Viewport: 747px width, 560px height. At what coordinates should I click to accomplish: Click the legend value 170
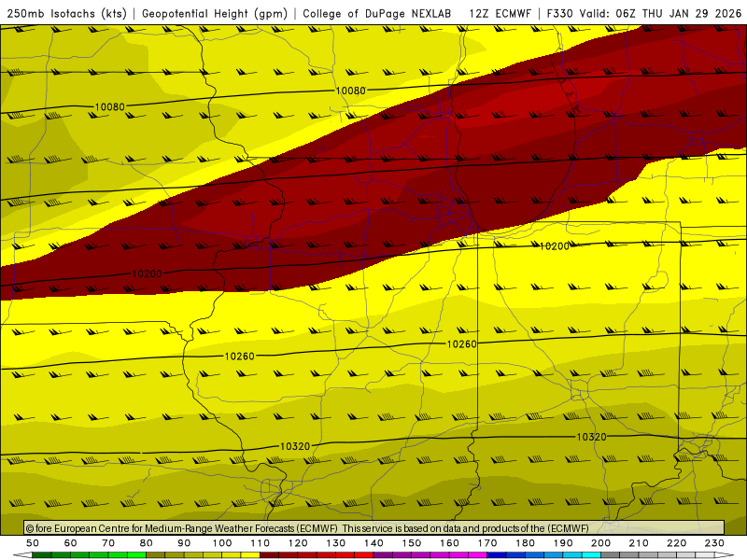tap(487, 543)
